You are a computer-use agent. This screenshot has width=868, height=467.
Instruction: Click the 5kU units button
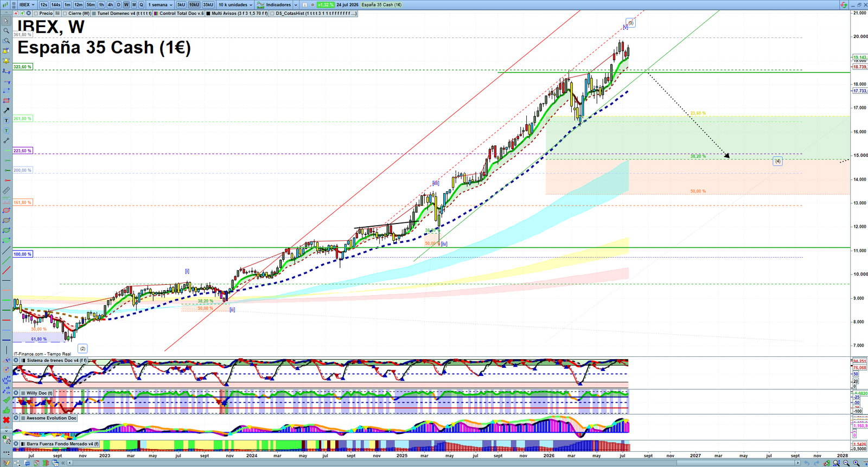pos(181,5)
